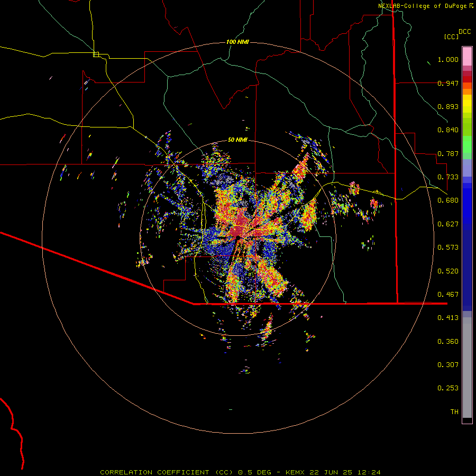Click the CORRELATION COEFFICIENT (CC) 0.5 DEG caption
476x476 pixels.
[186, 472]
